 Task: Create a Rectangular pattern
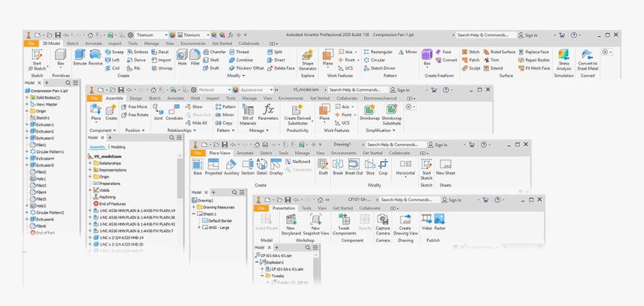pyautogui.click(x=378, y=52)
